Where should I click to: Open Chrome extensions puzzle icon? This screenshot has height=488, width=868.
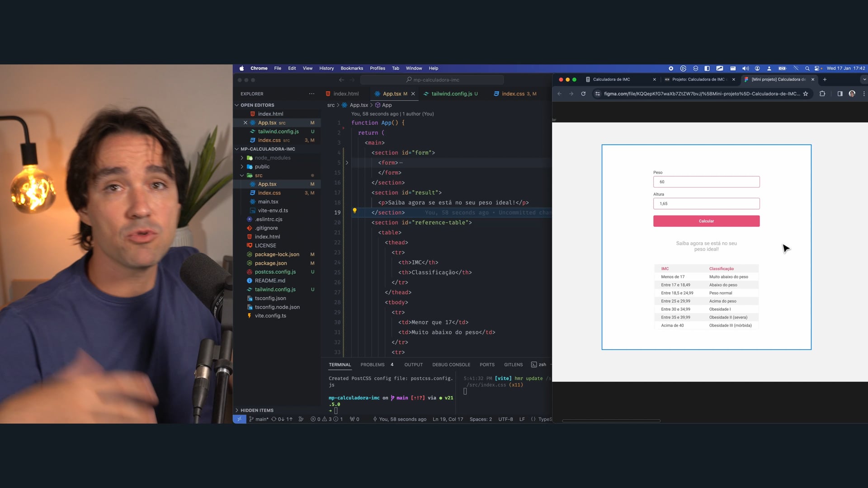[x=822, y=94]
